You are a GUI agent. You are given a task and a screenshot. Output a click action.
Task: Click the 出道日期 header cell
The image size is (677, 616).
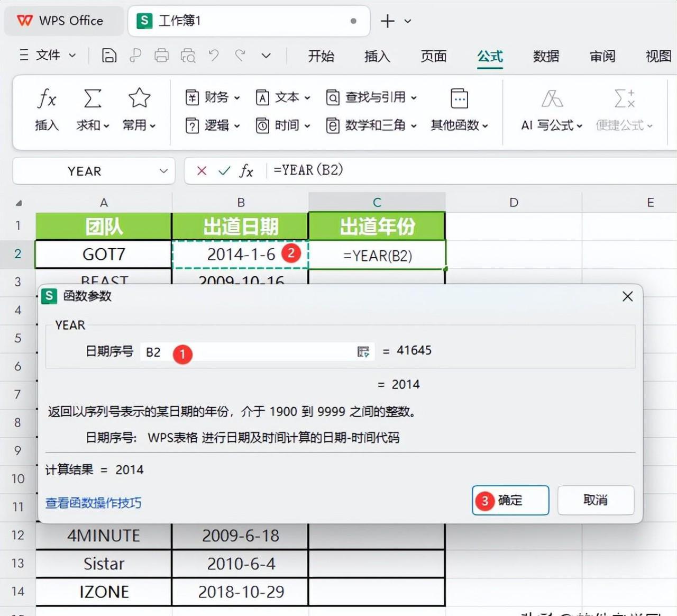point(241,227)
